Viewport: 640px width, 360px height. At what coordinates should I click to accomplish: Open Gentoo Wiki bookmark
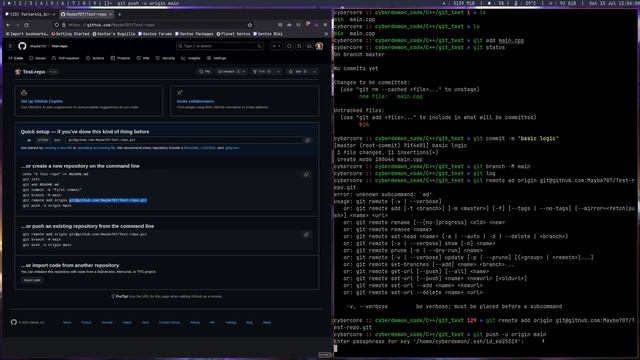click(x=269, y=34)
